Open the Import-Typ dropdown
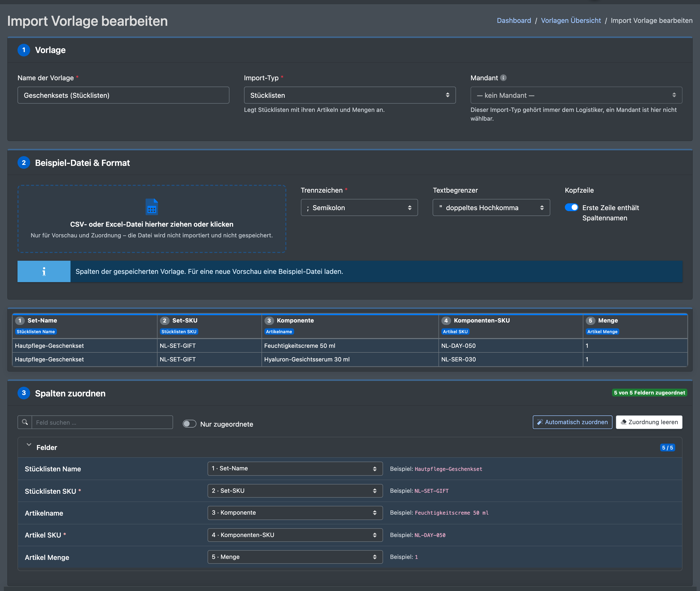Screen dimensions: 700x591 [350, 95]
